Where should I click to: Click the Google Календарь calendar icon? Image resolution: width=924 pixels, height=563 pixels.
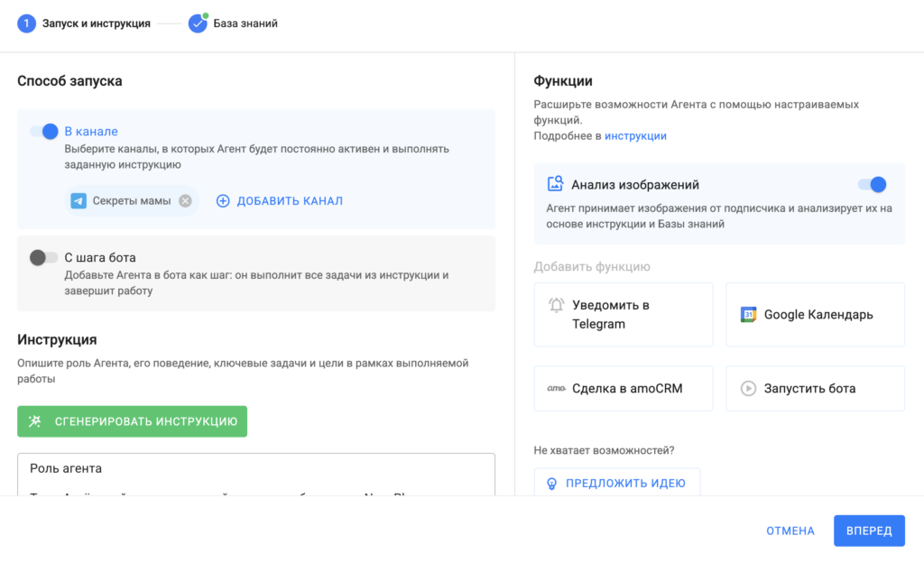click(748, 315)
